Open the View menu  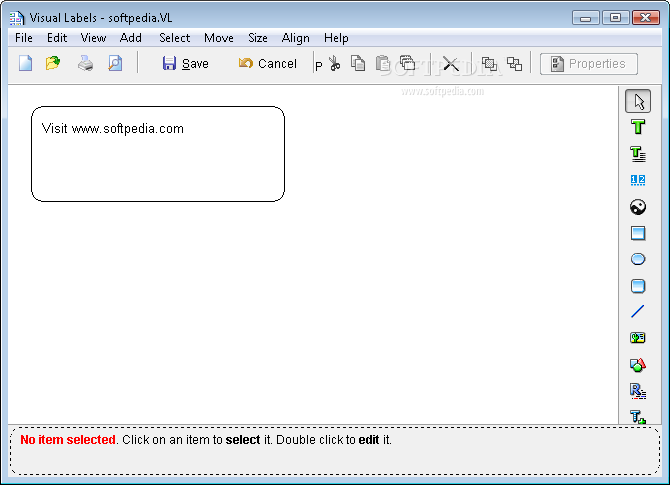pos(93,38)
